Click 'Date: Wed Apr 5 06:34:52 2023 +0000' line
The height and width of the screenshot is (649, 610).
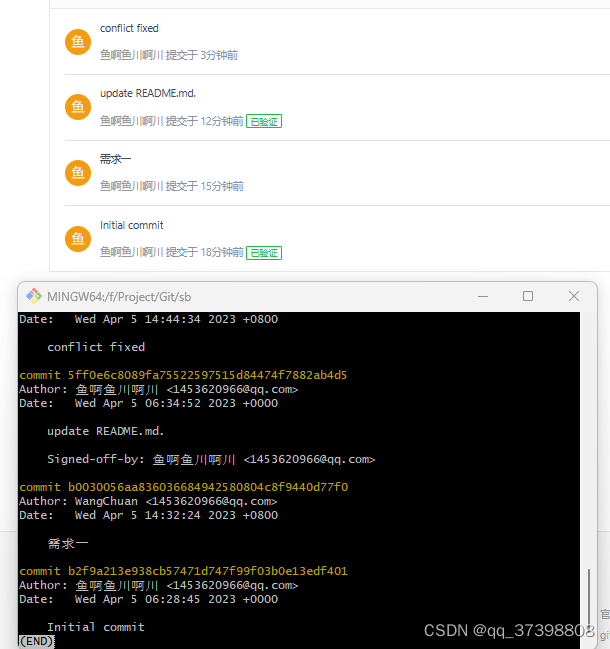pyautogui.click(x=149, y=403)
